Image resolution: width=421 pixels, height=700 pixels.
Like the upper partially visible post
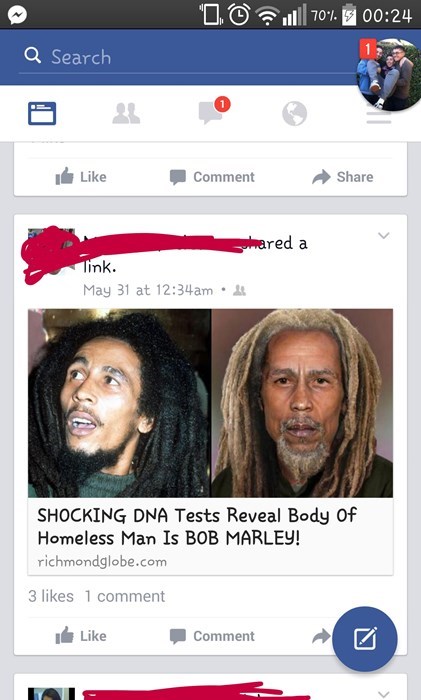[x=81, y=177]
